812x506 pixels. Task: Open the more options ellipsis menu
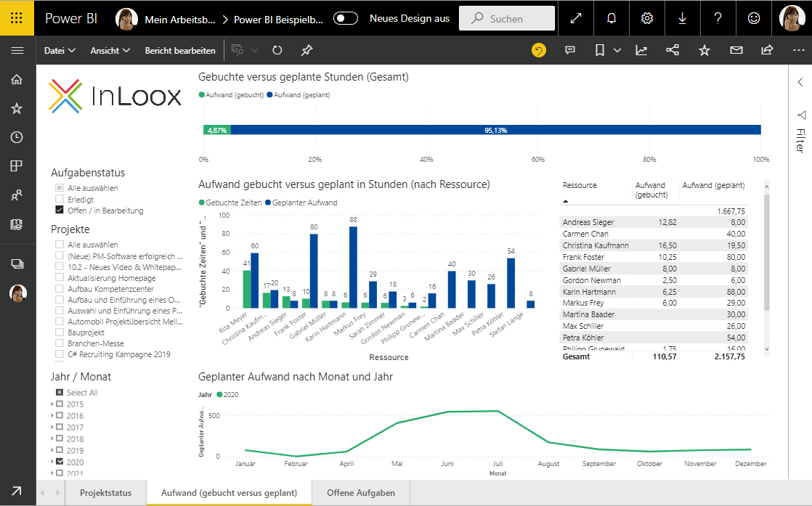click(x=798, y=50)
